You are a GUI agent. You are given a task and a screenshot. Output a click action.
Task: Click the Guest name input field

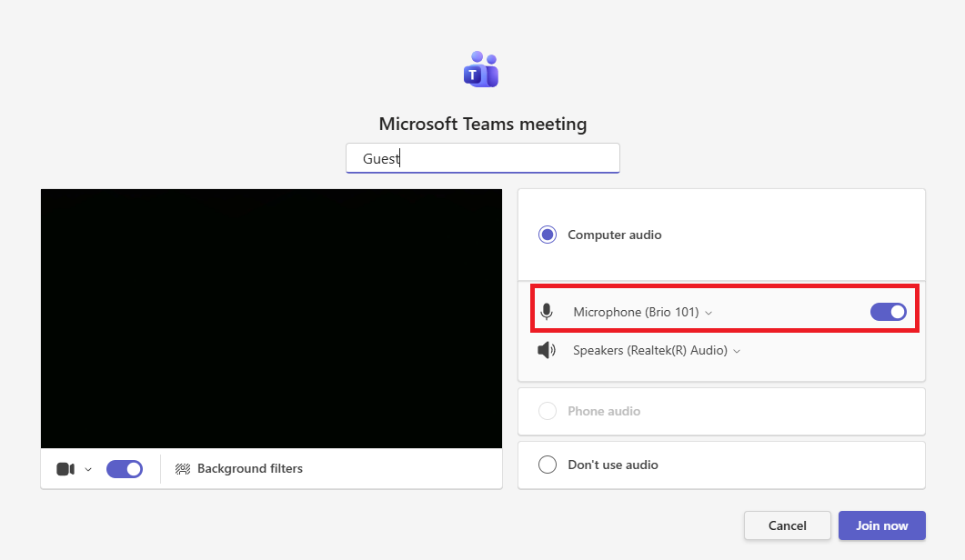coord(483,158)
